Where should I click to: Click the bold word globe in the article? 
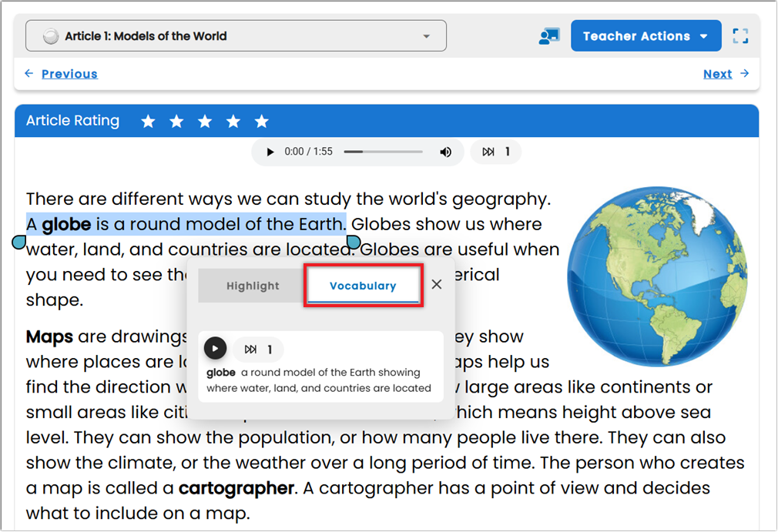point(66,225)
